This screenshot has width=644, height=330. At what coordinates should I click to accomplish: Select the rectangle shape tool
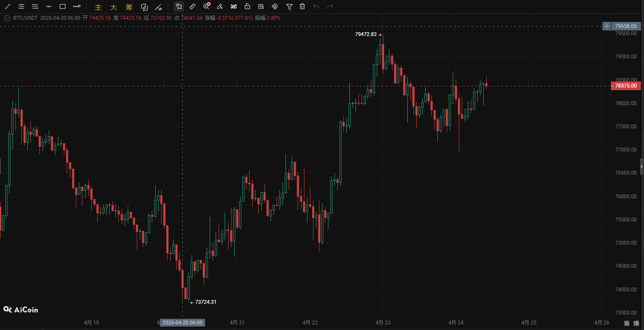[63, 6]
